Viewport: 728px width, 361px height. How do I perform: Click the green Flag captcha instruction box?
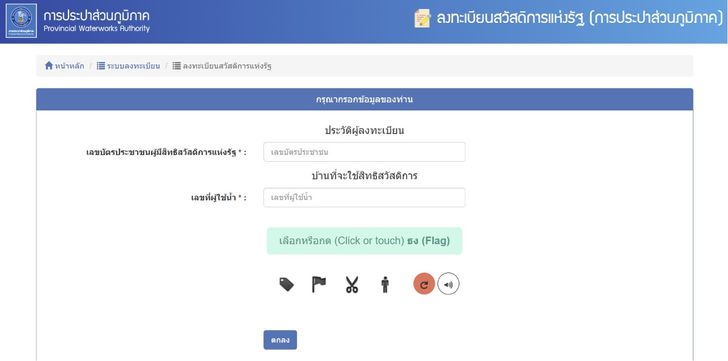click(364, 241)
